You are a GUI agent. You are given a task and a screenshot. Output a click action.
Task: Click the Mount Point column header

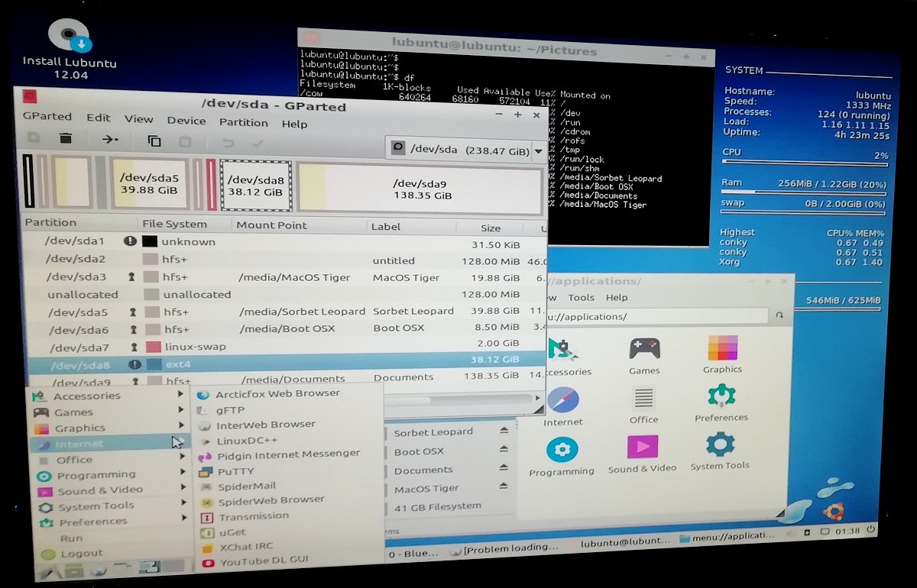pos(271,225)
